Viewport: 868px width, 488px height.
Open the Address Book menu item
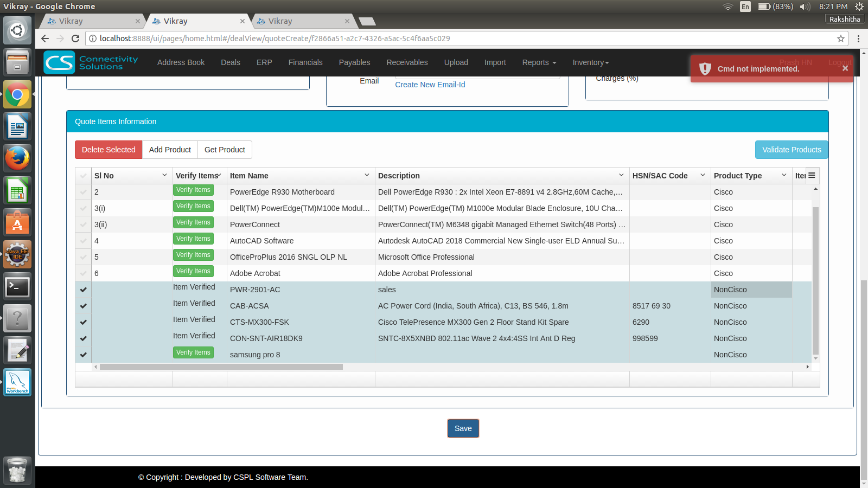click(181, 62)
